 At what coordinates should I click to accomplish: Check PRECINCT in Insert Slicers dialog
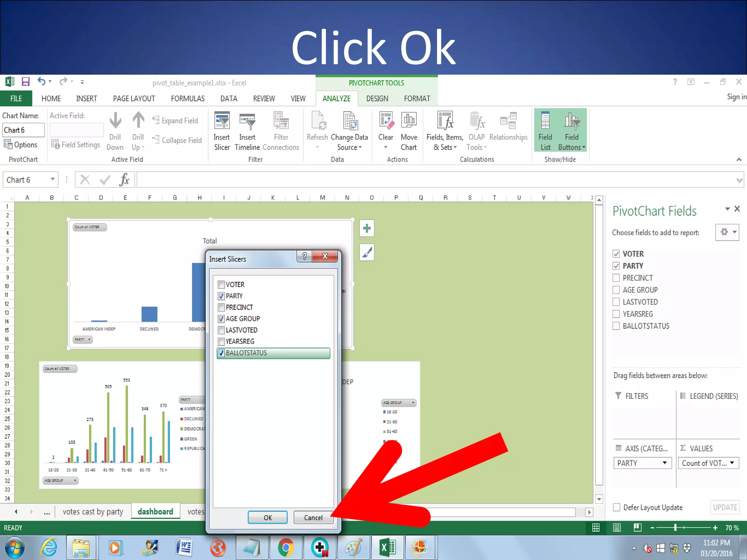(221, 307)
